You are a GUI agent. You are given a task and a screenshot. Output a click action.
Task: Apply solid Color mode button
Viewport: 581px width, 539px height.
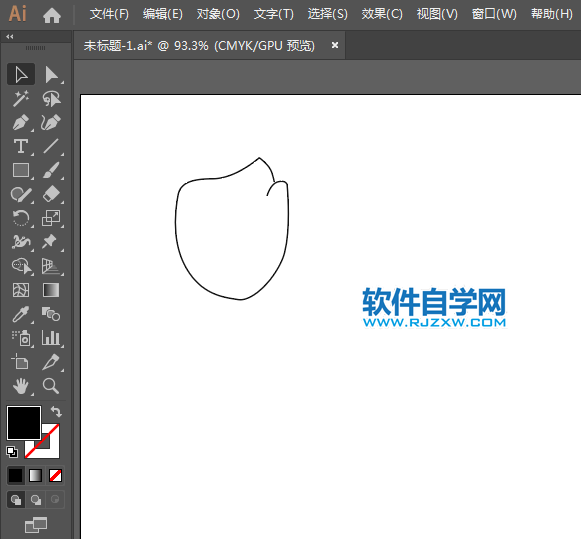click(16, 475)
